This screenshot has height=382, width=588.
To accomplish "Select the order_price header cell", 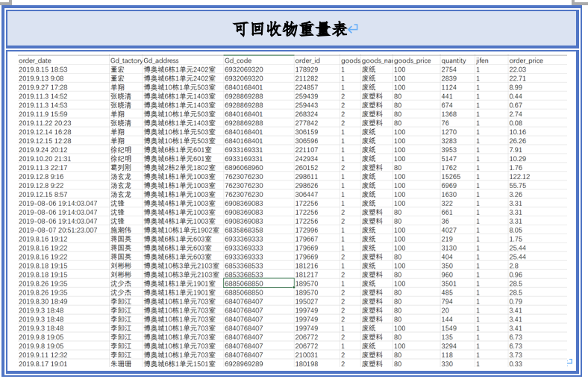I will coord(526,60).
